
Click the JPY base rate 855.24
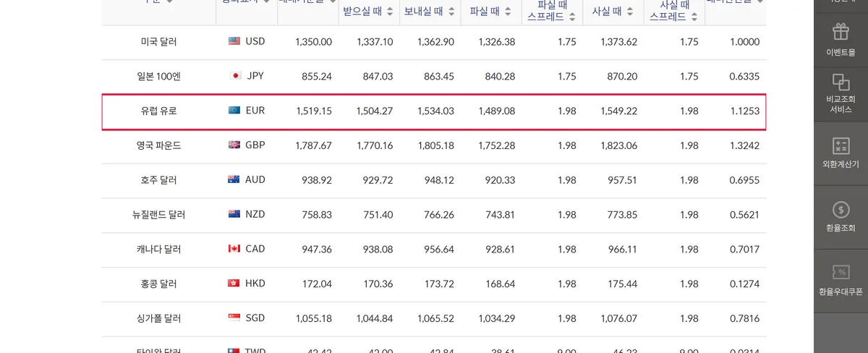tap(317, 77)
